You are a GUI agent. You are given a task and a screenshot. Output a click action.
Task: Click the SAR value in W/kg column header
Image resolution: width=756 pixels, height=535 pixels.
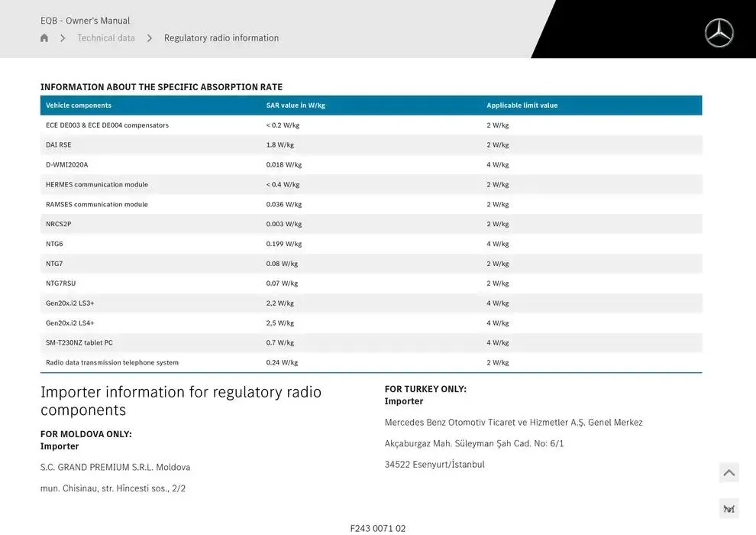coord(296,105)
